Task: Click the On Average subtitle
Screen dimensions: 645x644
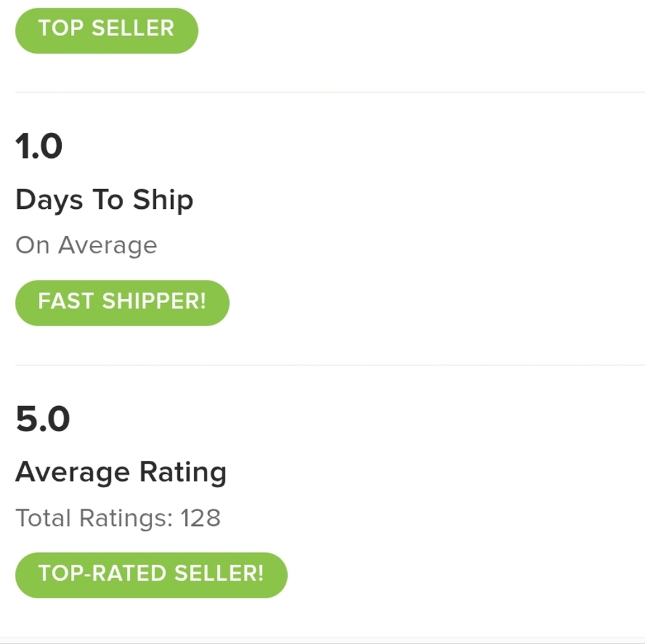Action: pos(86,246)
